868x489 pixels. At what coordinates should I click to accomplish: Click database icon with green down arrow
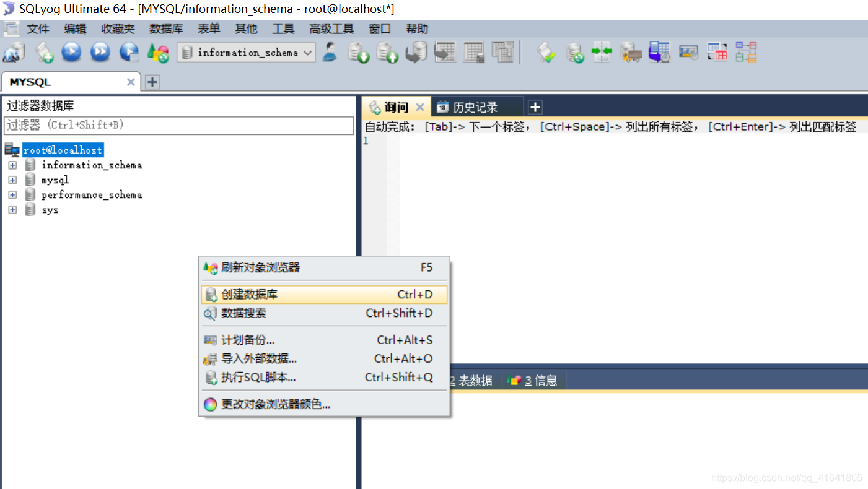(359, 53)
